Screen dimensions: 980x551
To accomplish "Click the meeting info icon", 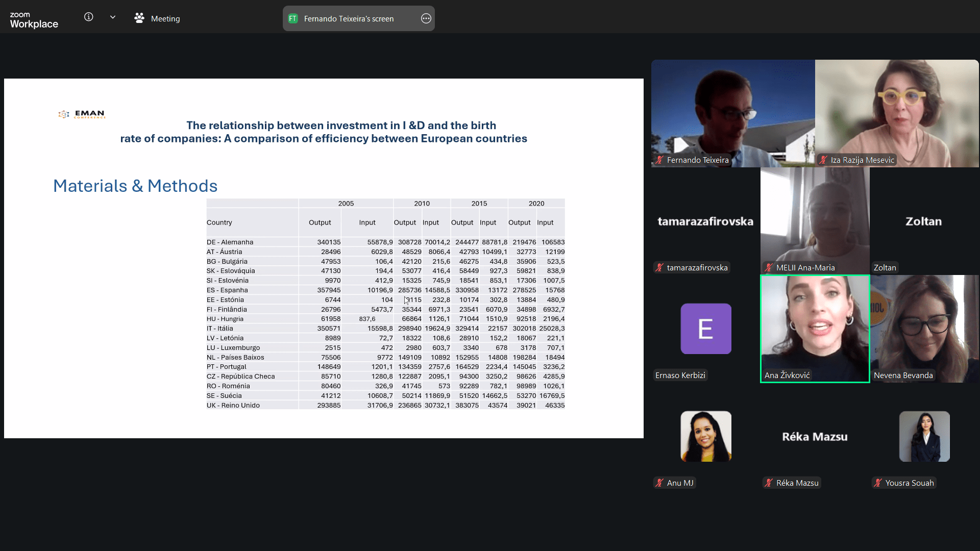I will click(89, 17).
